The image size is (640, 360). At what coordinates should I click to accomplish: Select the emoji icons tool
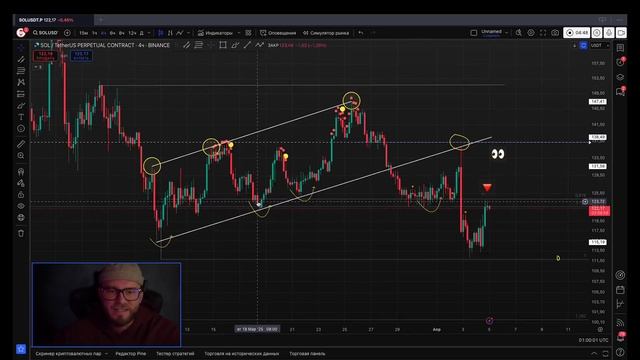(x=21, y=129)
